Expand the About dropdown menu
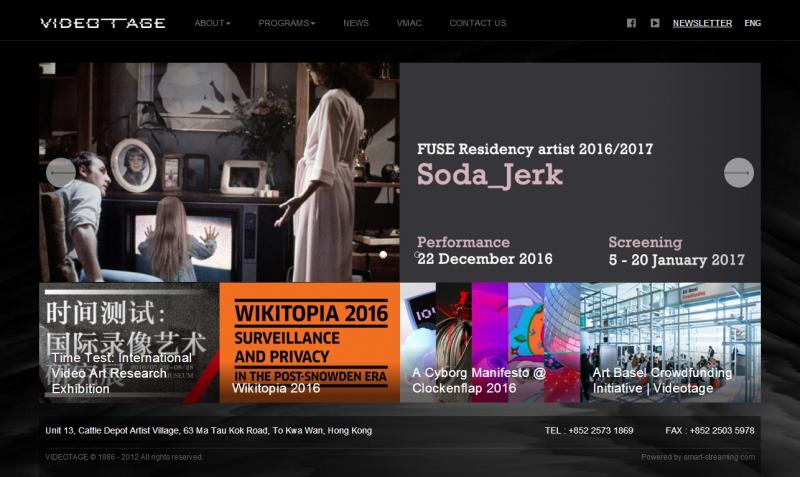This screenshot has width=800, height=477. pyautogui.click(x=212, y=23)
